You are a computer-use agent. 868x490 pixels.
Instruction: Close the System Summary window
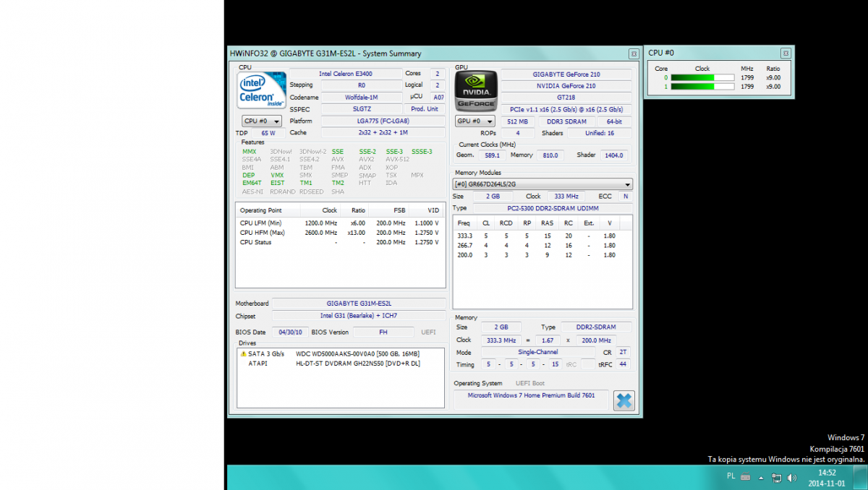634,53
